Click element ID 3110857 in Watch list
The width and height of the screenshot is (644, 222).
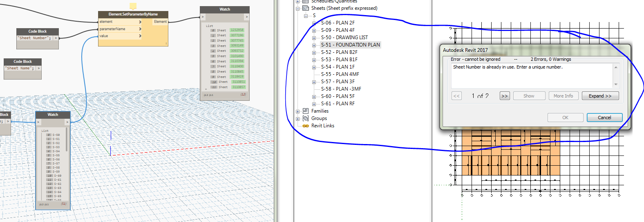[239, 87]
